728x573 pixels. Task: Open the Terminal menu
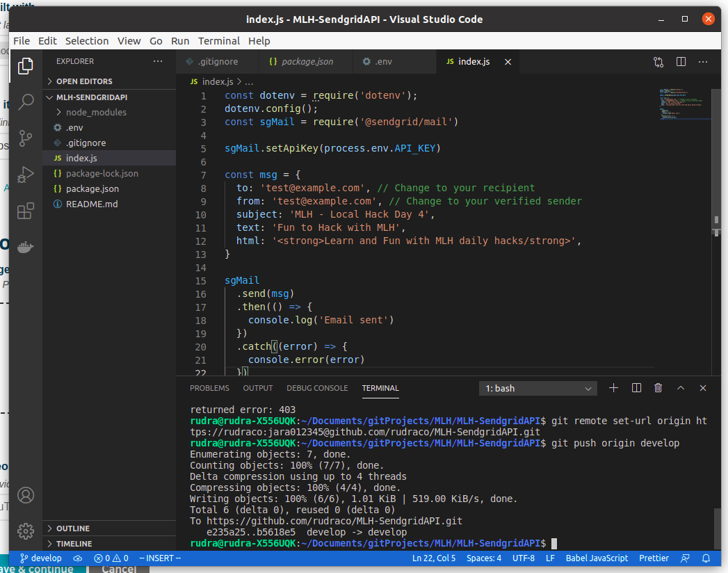(219, 41)
